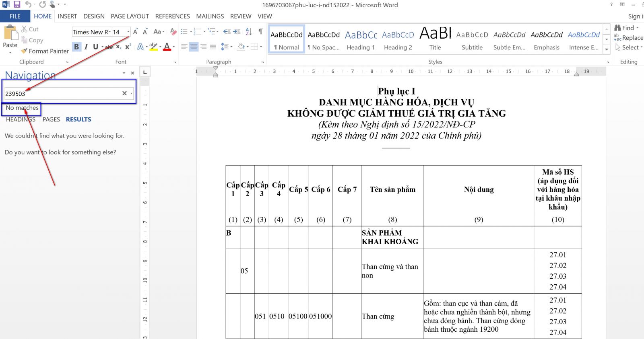The height and width of the screenshot is (339, 644).
Task: Expand the navigation search options dropdown arrow
Action: click(132, 94)
